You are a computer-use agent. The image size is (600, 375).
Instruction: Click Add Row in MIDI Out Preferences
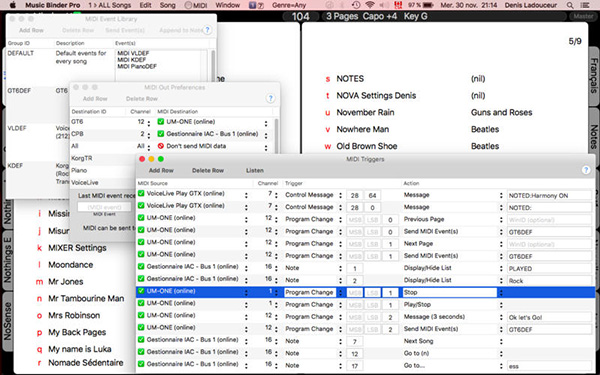tap(95, 99)
